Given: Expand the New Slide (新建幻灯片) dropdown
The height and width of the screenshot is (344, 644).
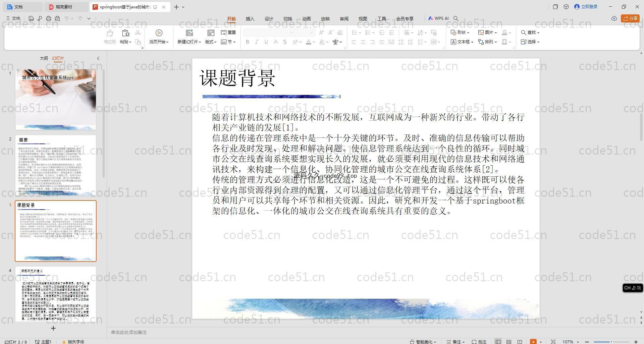Looking at the screenshot, I should coord(189,42).
